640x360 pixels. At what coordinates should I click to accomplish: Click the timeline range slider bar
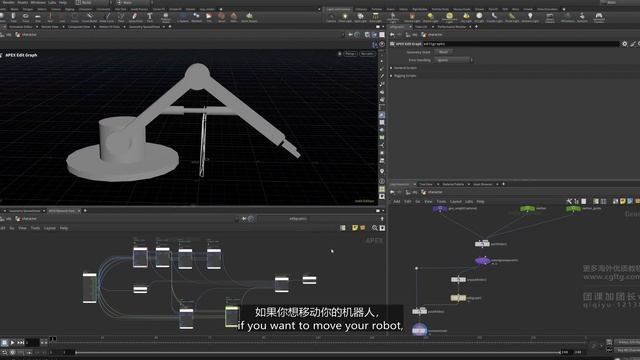pos(318,352)
